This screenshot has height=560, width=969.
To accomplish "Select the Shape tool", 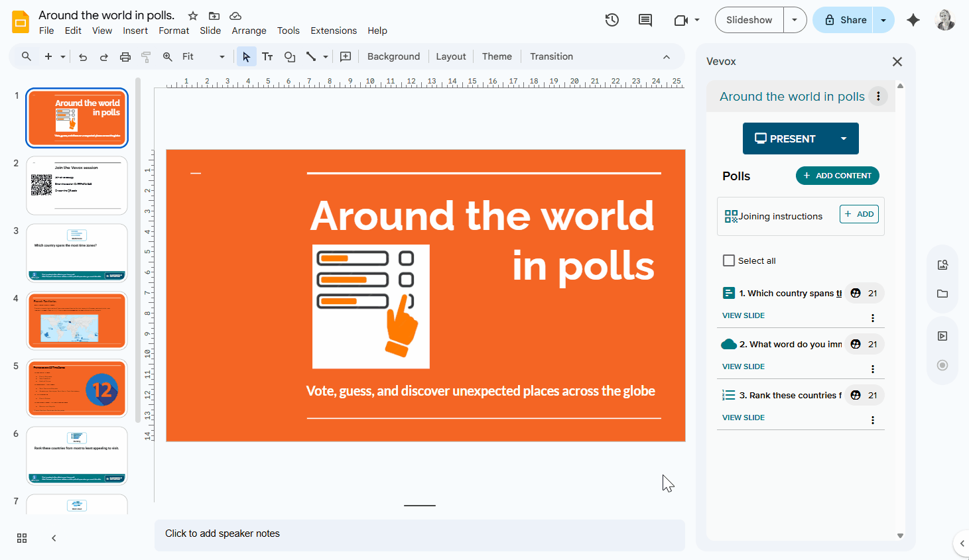I will click(289, 56).
